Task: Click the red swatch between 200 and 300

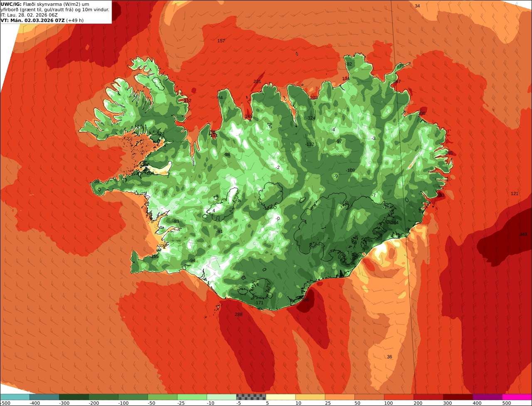Action: pyautogui.click(x=429, y=397)
